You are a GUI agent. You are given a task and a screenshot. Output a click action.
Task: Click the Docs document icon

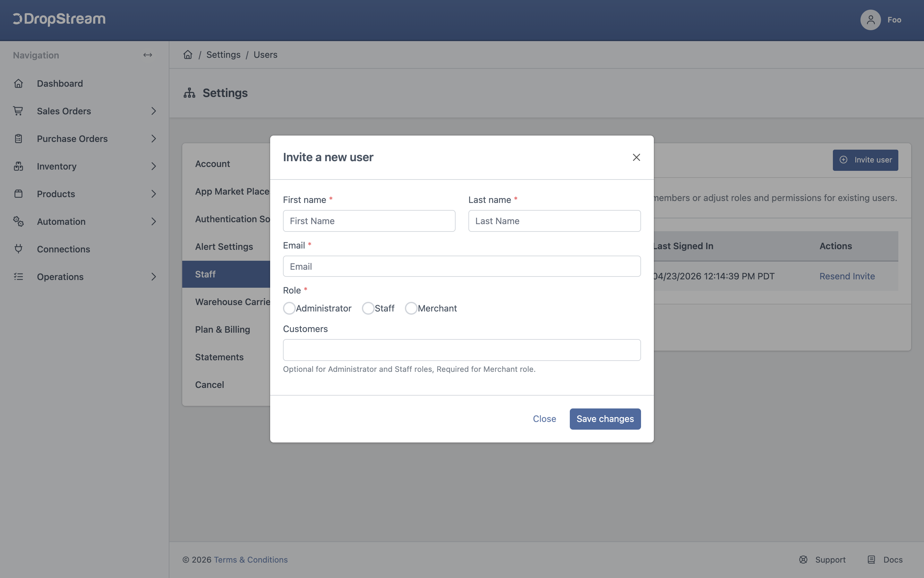click(871, 560)
